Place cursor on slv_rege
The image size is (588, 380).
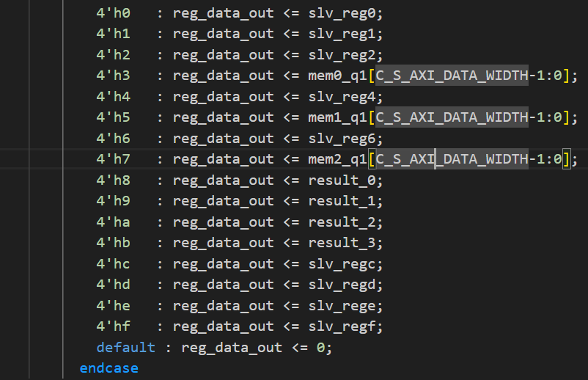tap(342, 305)
